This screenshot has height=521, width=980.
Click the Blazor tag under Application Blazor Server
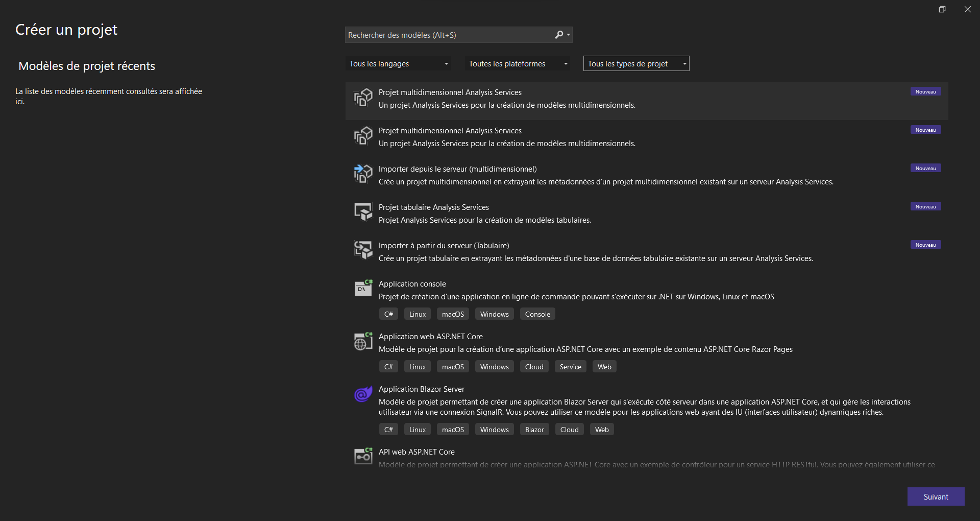(x=534, y=430)
